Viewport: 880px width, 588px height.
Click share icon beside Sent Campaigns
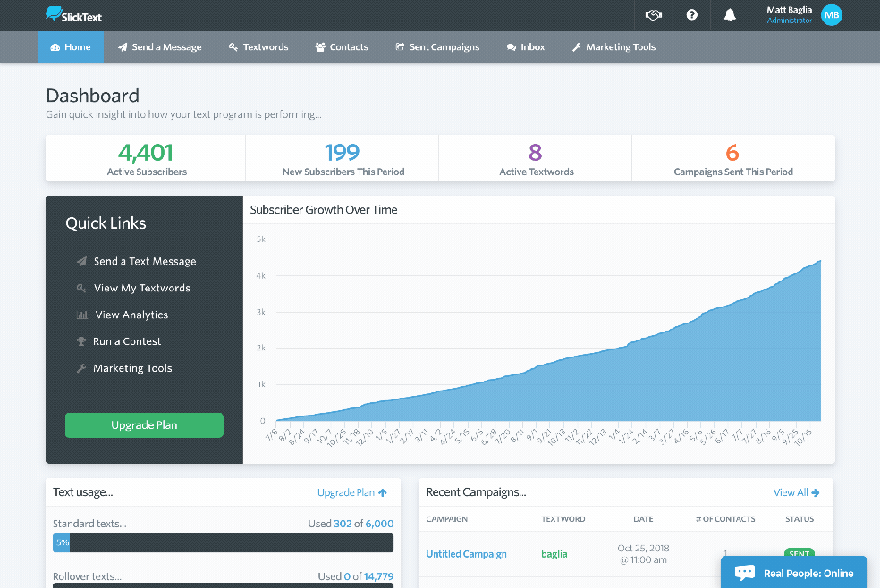400,47
